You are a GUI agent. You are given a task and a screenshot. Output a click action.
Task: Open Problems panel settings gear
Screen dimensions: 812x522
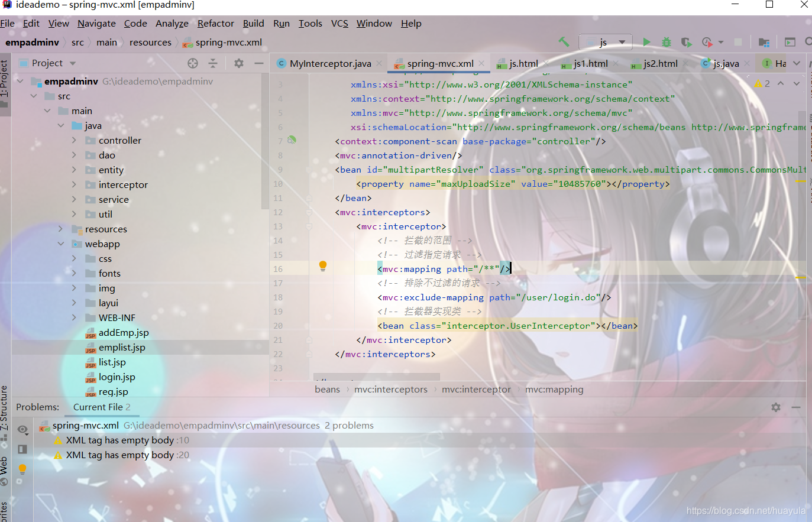[775, 407]
